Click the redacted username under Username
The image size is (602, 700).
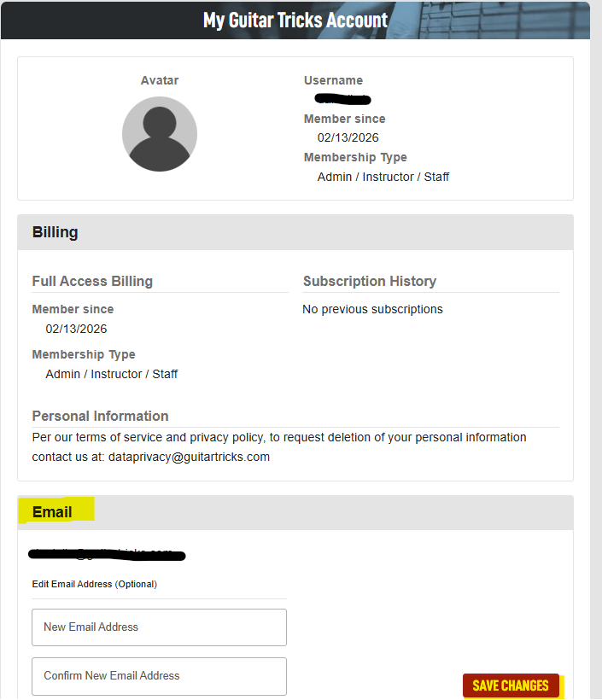click(343, 99)
